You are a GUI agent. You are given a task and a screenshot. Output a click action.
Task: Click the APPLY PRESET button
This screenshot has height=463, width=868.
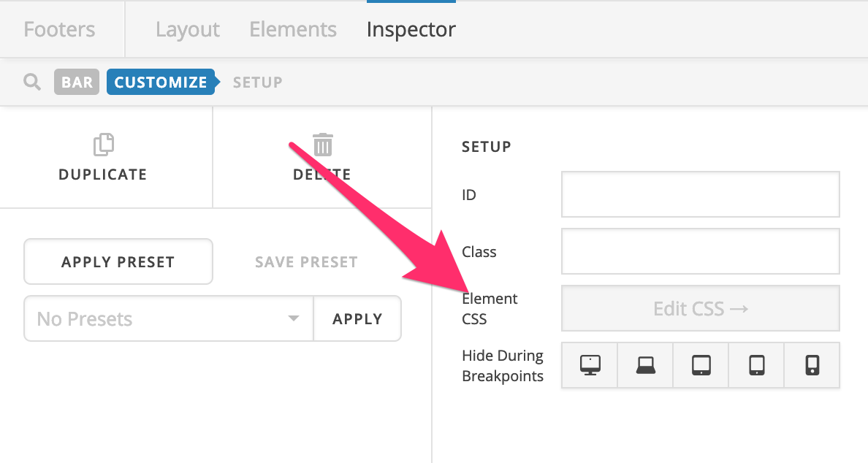[x=118, y=261]
